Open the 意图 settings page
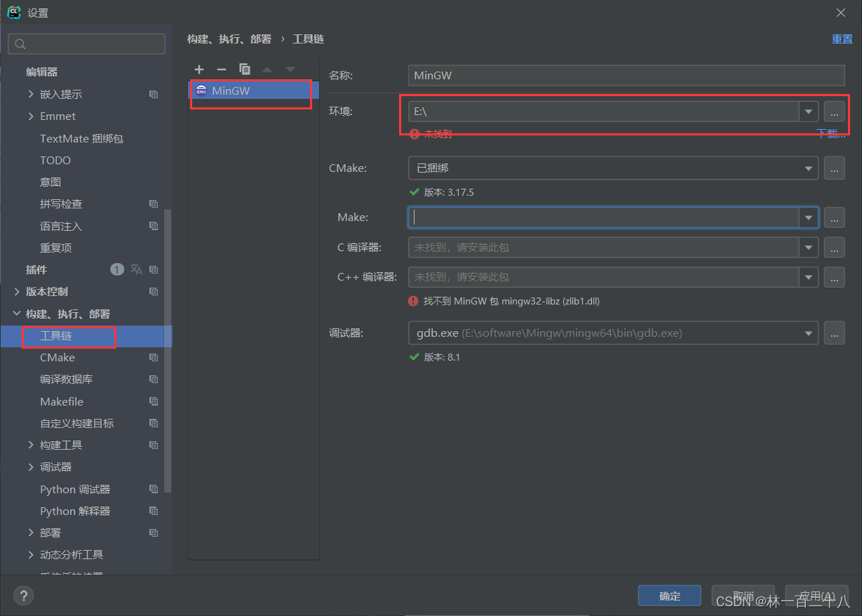 pyautogui.click(x=50, y=182)
